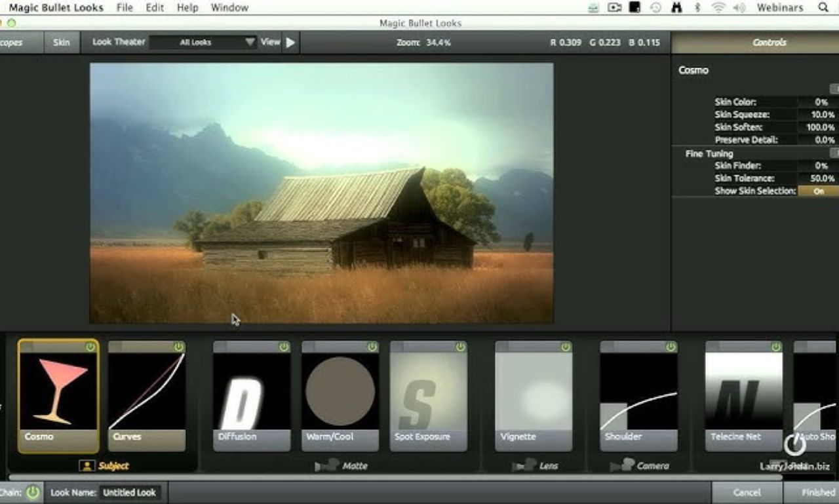Open the Webinars menu bar item
Screen dimensions: 839x504
tap(780, 8)
